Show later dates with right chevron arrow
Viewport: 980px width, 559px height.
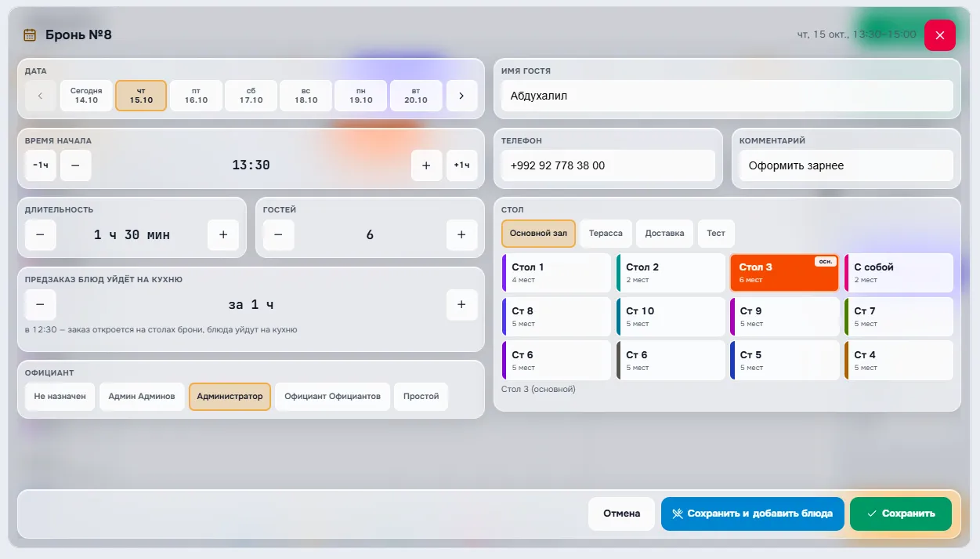pos(461,96)
